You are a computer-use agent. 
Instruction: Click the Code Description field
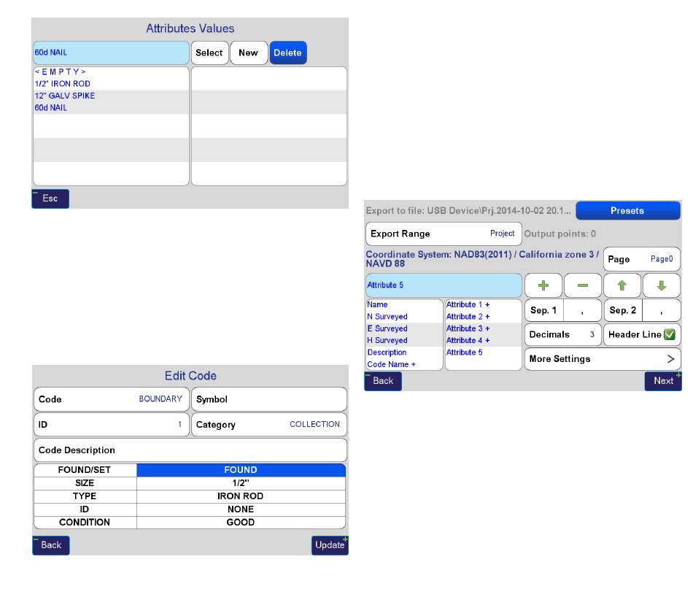(190, 450)
